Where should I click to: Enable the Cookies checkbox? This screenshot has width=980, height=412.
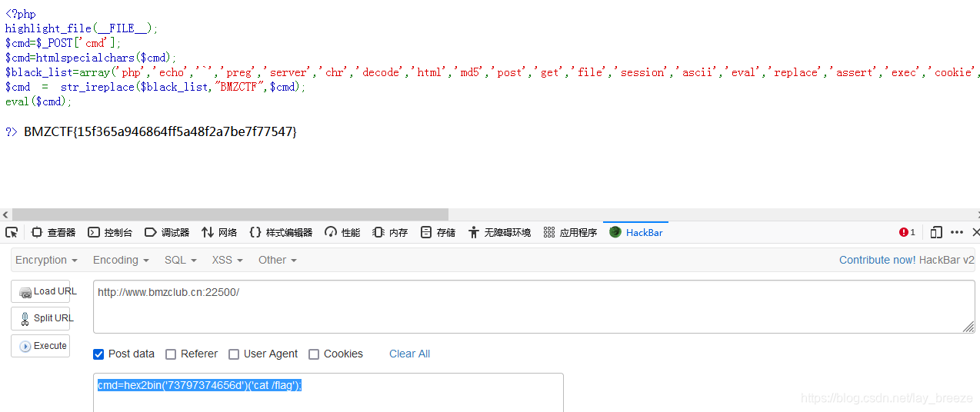tap(314, 354)
